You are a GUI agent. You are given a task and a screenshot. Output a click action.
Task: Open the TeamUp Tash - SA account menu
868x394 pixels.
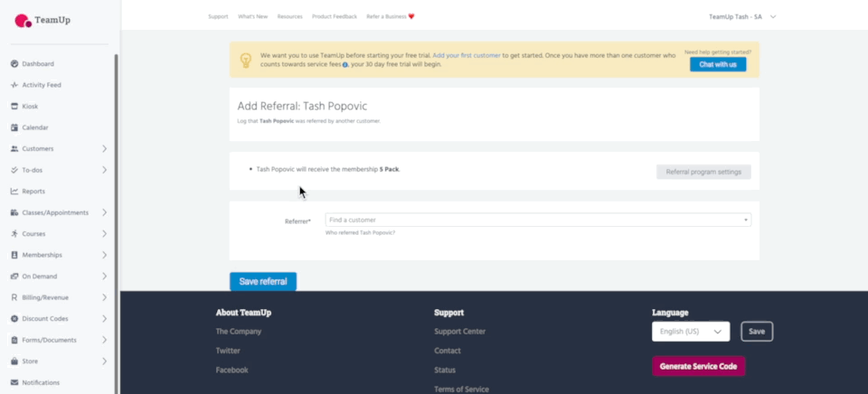coord(742,16)
